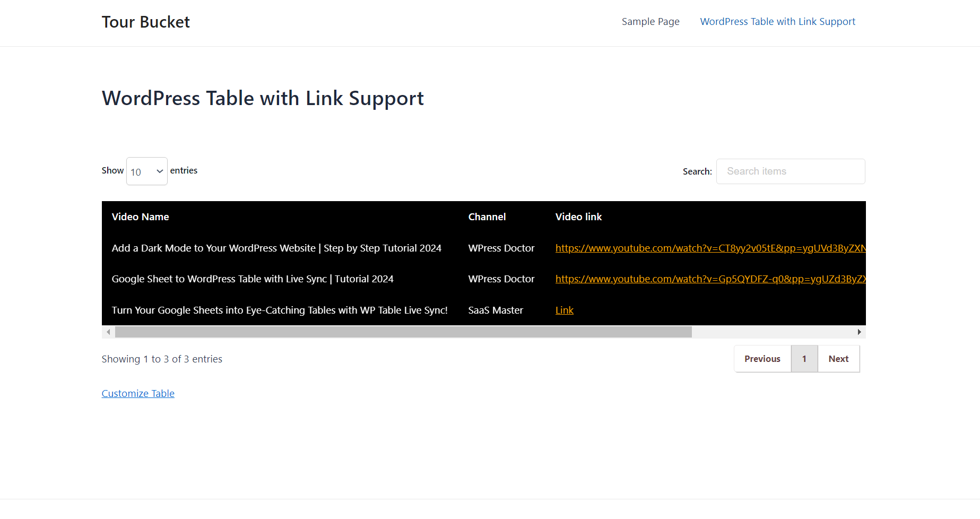Select 'Google Sheet to WordPress Table' cell

pyautogui.click(x=253, y=279)
